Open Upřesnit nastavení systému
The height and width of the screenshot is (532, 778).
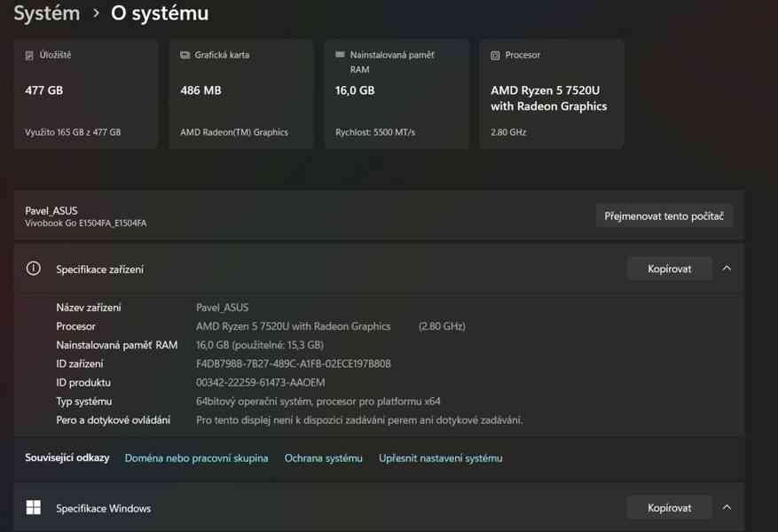440,458
